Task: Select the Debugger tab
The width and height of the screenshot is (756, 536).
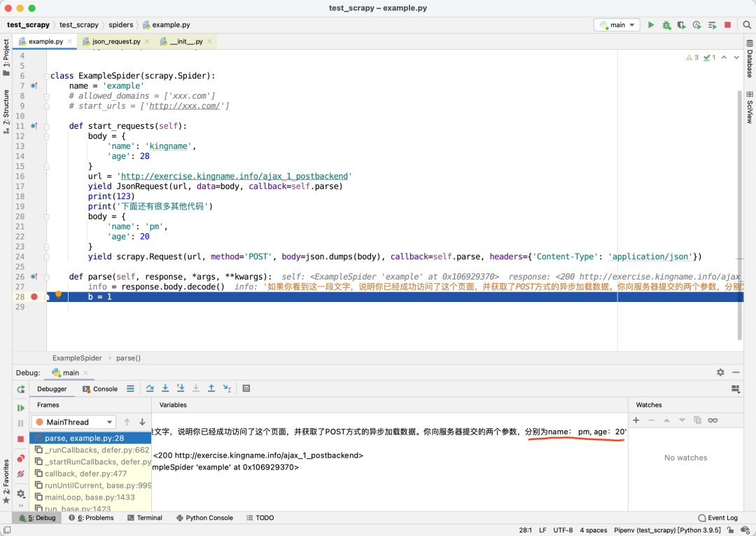Action: (x=52, y=389)
